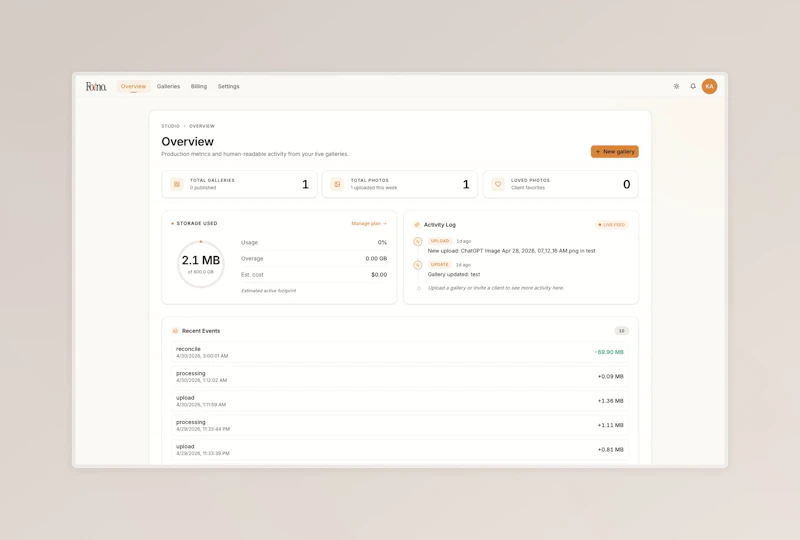800x540 pixels.
Task: Click the Recent Events count badge
Action: (x=621, y=331)
